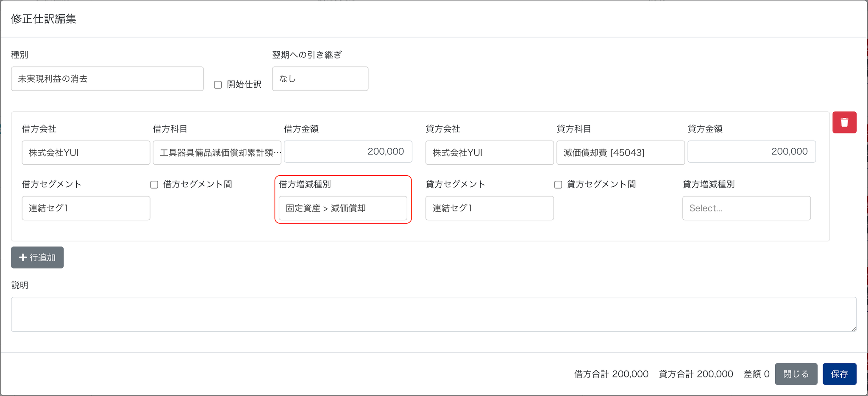Open the 借方会社 company selector
The height and width of the screenshot is (396, 868).
tap(86, 153)
